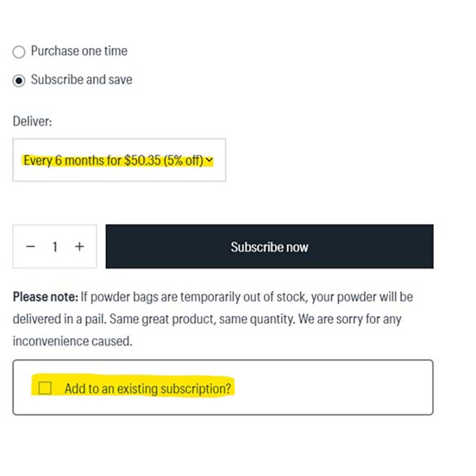Click the Deliver: label
Viewport: 476px width, 476px height.
coord(32,121)
